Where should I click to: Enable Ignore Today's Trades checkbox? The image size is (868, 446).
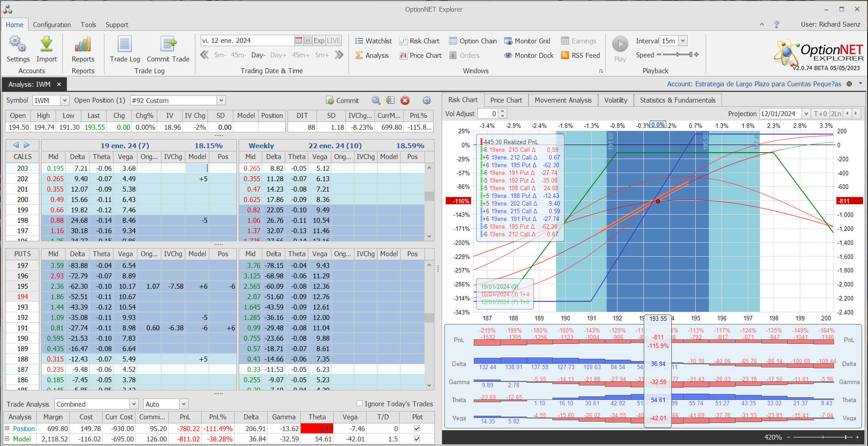(360, 404)
